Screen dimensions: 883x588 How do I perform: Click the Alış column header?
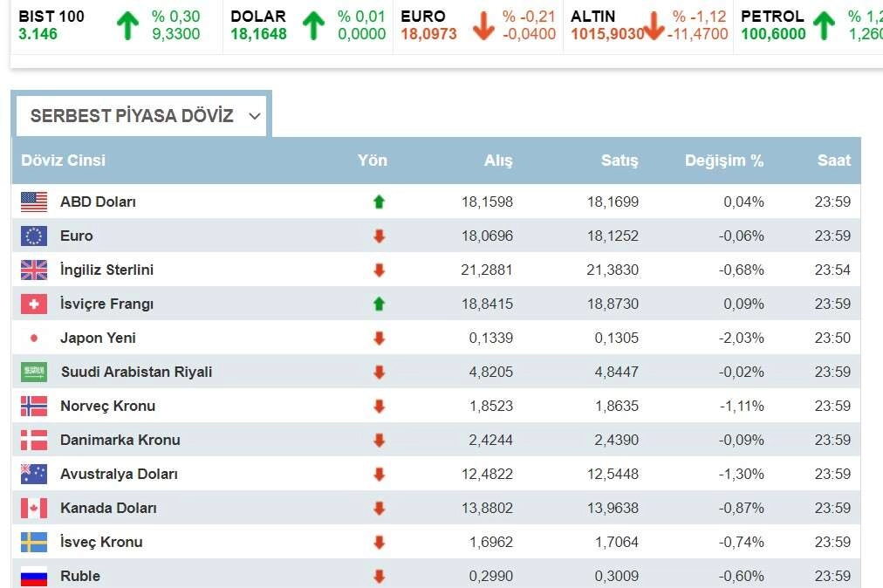pyautogui.click(x=498, y=161)
